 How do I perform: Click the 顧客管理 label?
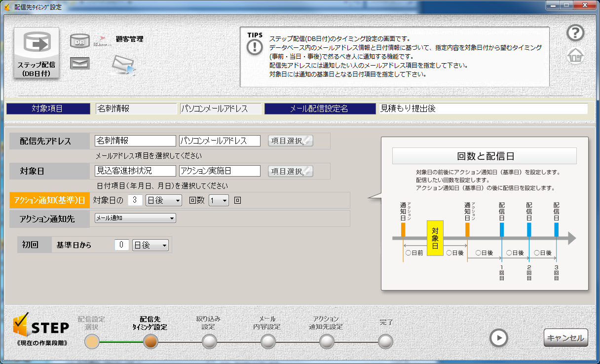pos(129,39)
